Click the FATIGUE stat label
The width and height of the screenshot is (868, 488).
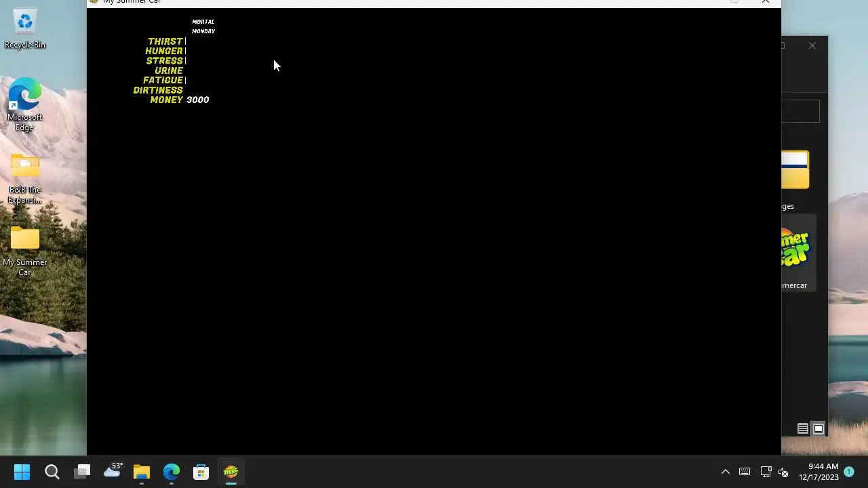pos(163,80)
